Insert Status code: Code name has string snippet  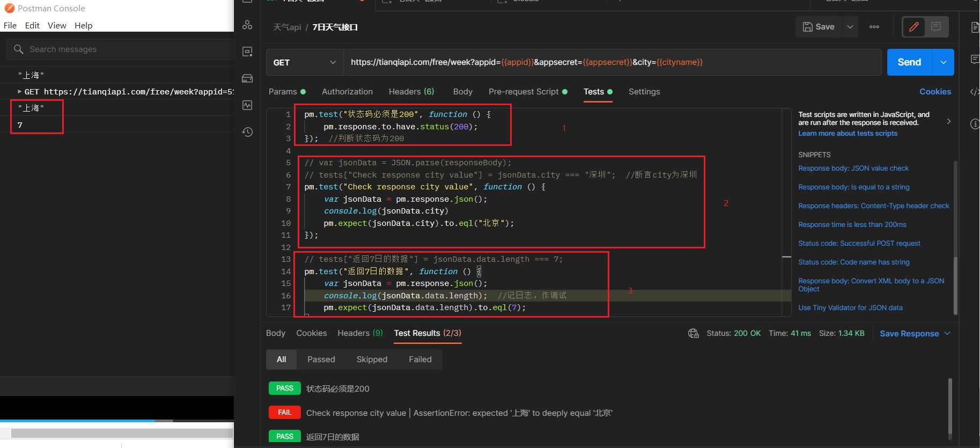(854, 262)
